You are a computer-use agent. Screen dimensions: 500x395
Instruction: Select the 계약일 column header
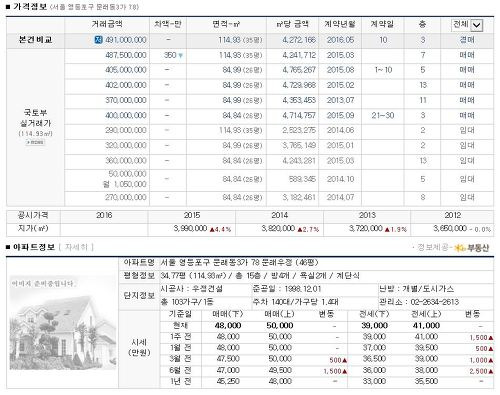[383, 24]
